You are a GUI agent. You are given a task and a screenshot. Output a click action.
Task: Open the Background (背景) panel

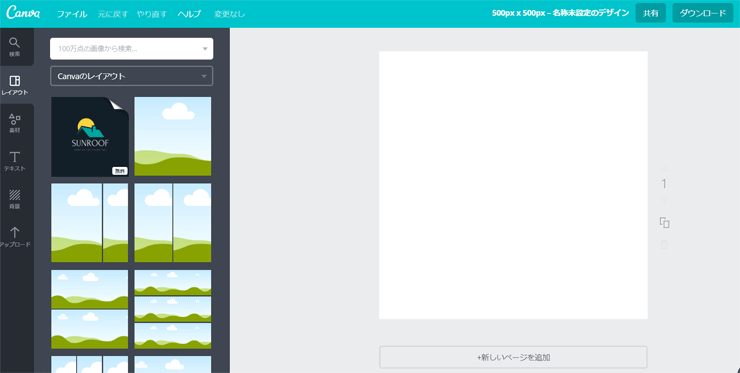coord(15,199)
